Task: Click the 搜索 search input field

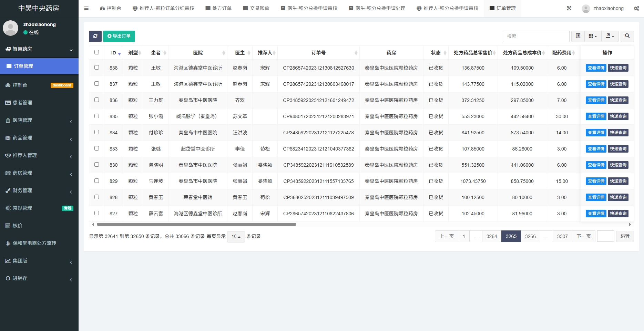Action: coord(535,36)
